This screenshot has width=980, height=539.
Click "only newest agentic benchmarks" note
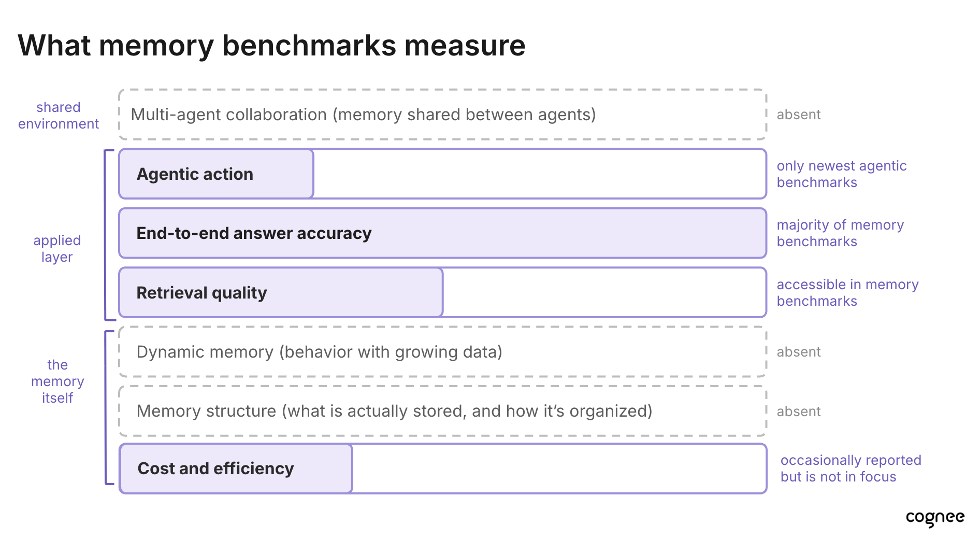842,174
